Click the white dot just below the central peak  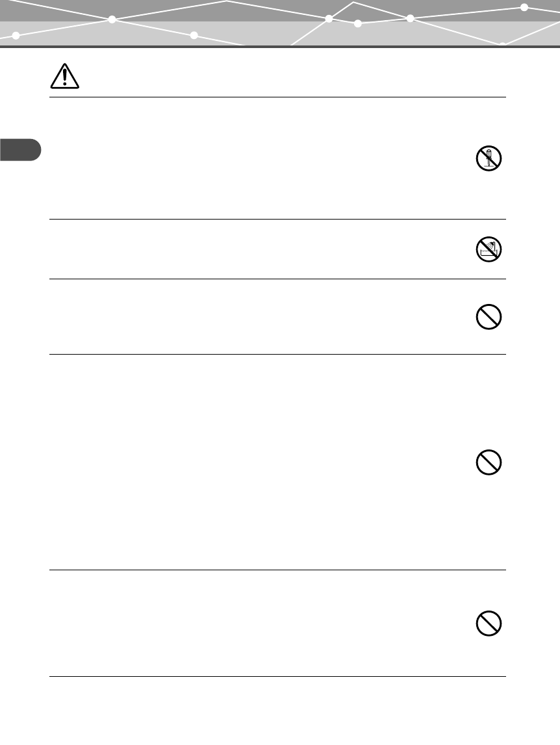coord(358,24)
